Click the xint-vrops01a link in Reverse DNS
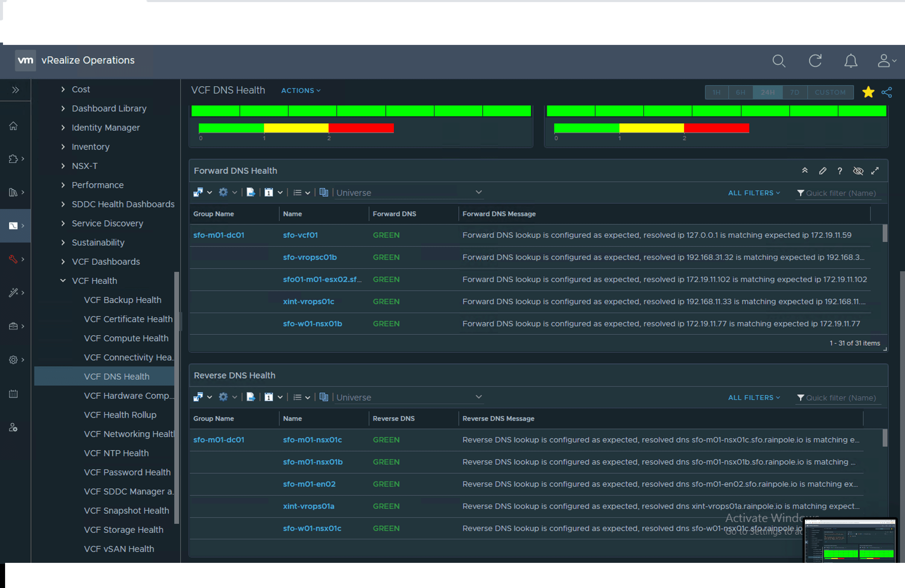Screen dimensions: 905x588 [308, 506]
